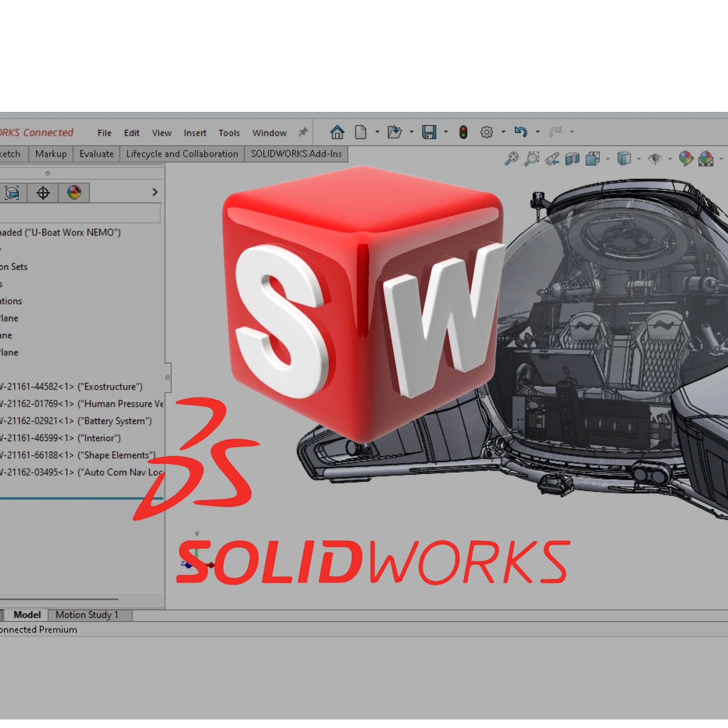The height and width of the screenshot is (728, 728).
Task: Select the "Human Pressure Ve" component
Action: point(82,404)
